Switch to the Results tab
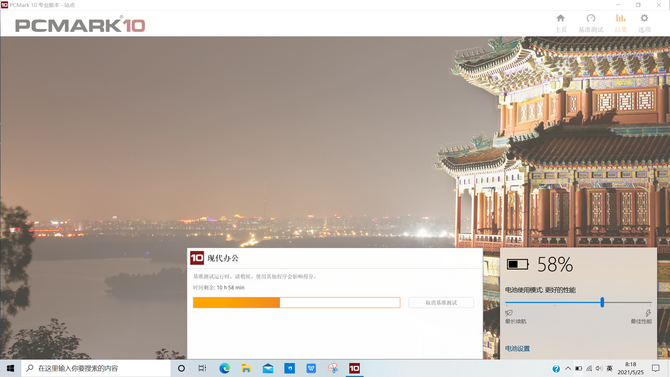670x377 pixels. 620,23
